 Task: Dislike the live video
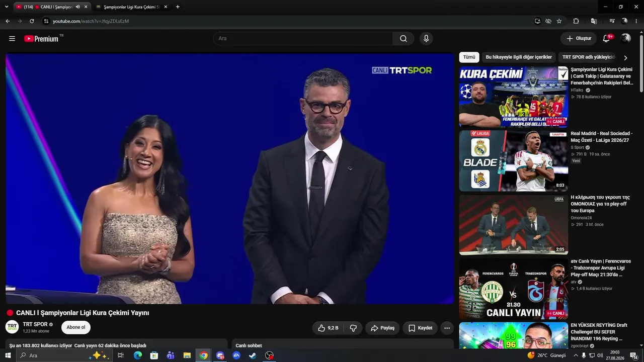coord(353,328)
